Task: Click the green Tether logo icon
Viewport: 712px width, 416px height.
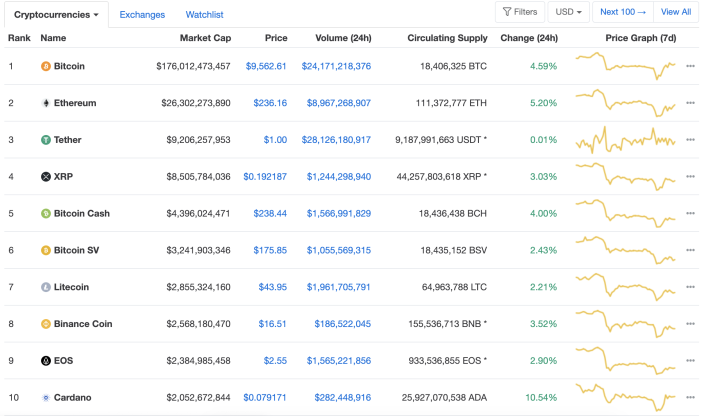Action: click(x=46, y=140)
